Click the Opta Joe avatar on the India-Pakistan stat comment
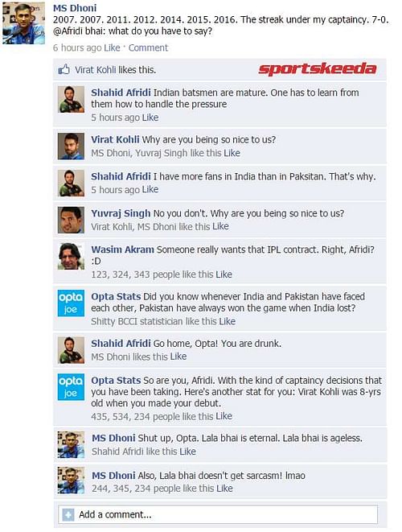This screenshot has height=532, width=402. pos(71,303)
